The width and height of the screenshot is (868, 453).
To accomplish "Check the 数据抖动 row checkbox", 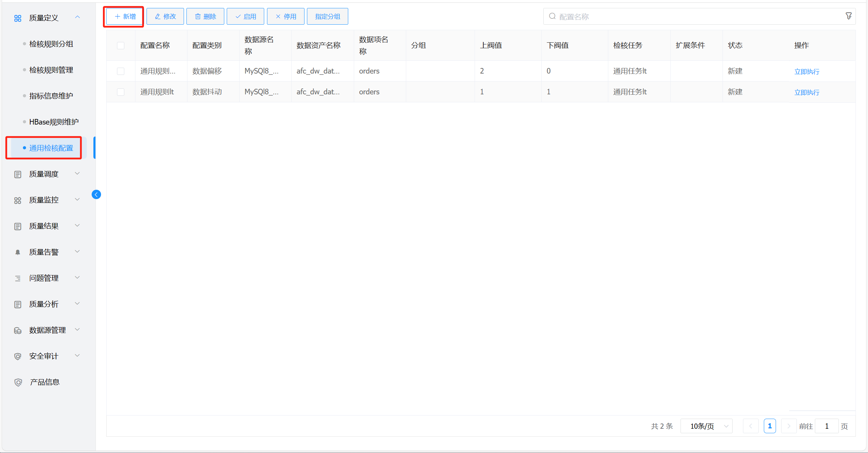I will click(x=120, y=92).
